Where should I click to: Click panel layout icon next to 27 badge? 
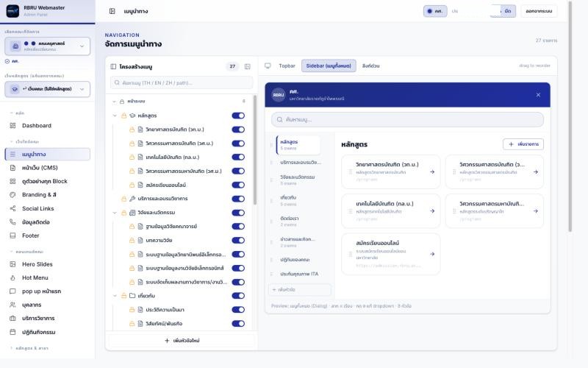pos(248,66)
